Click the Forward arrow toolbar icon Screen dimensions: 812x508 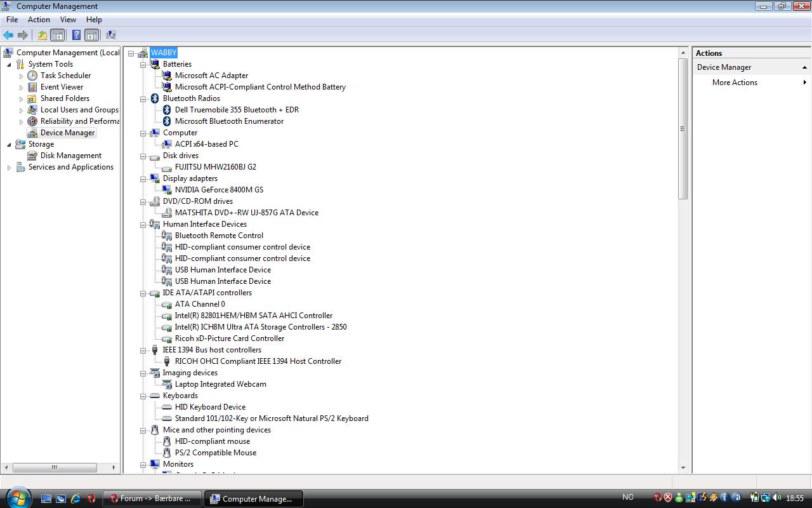point(23,35)
